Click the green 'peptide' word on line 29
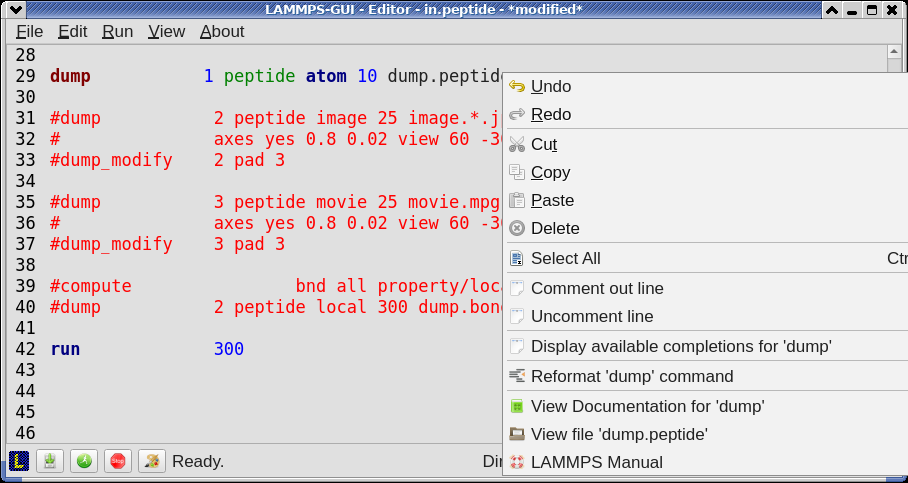 point(259,76)
